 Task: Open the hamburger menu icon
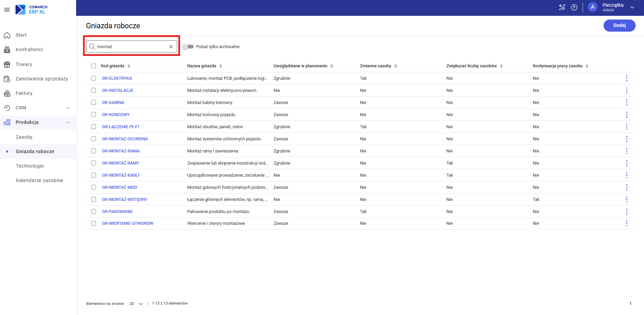click(7, 10)
